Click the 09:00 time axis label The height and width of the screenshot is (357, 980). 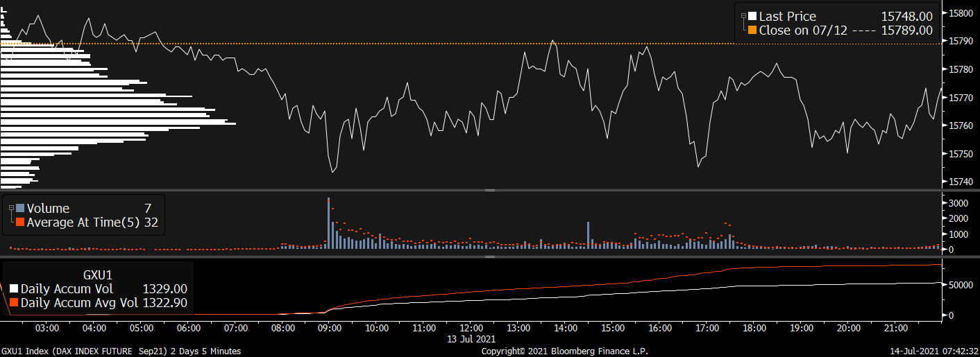[330, 328]
